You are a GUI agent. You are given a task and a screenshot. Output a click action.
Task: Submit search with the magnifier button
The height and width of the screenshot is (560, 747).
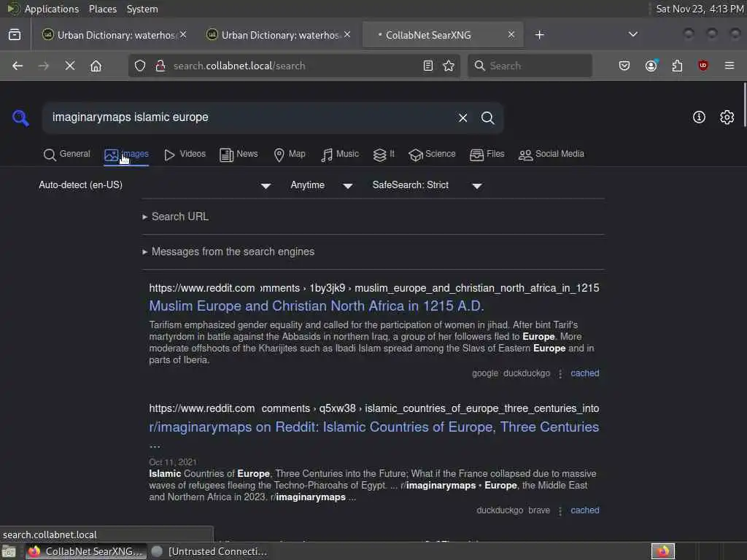pyautogui.click(x=487, y=117)
